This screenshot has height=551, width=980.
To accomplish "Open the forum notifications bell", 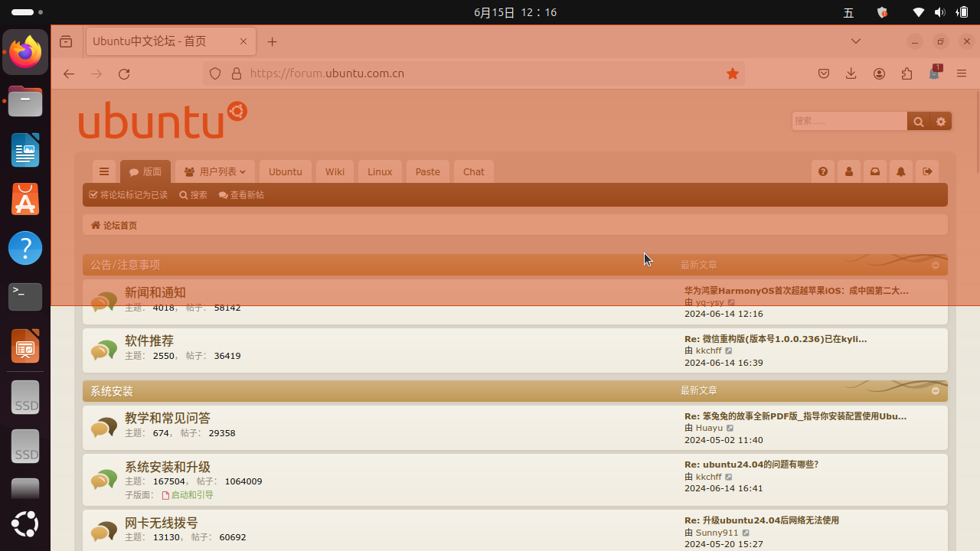I will click(901, 171).
